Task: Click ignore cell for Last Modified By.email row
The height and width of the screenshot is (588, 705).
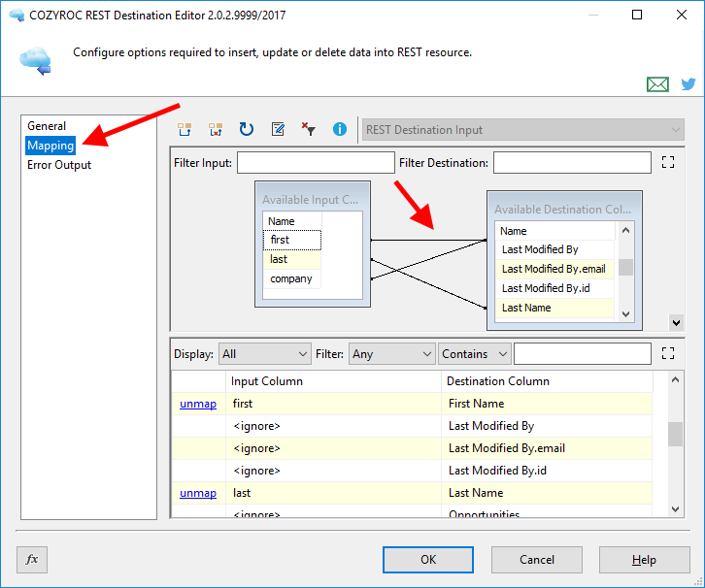Action: (x=333, y=448)
